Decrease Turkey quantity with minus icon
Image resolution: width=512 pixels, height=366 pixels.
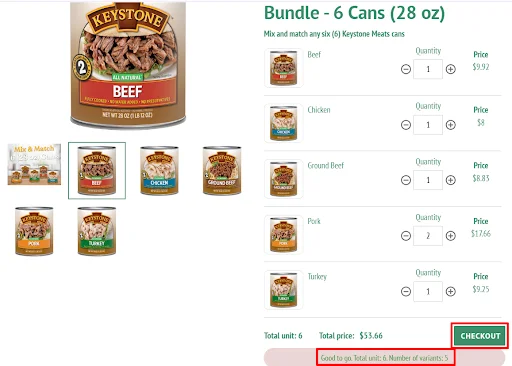pyautogui.click(x=406, y=292)
